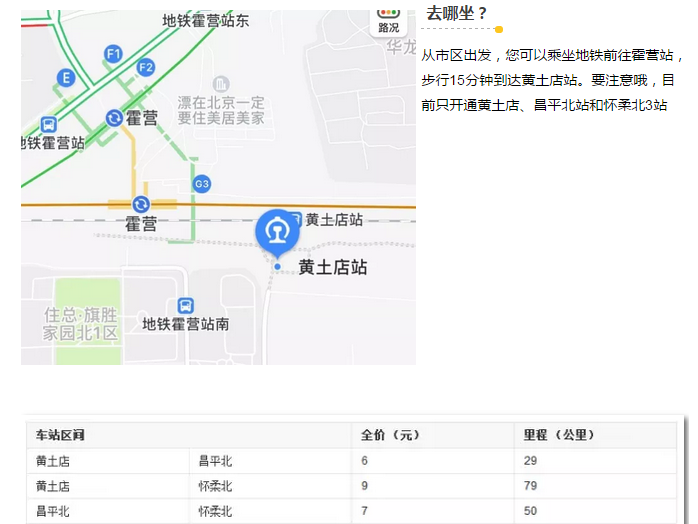Click the 里程（公里） column header
The image size is (698, 524).
(559, 435)
